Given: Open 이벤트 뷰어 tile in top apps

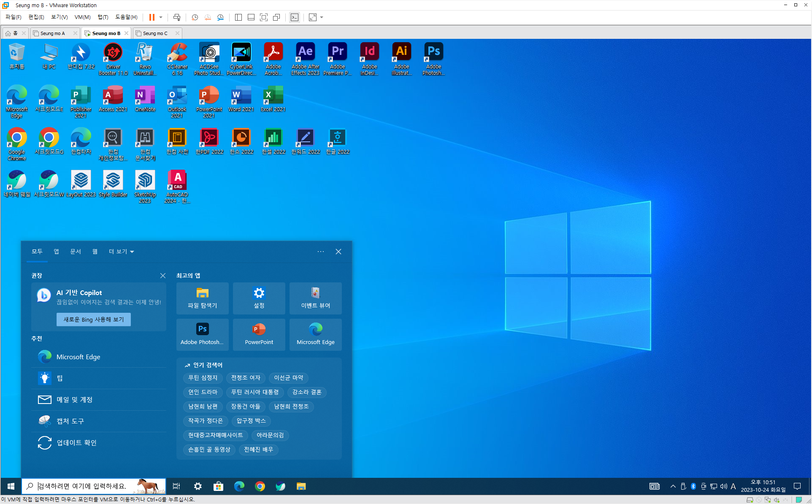Looking at the screenshot, I should click(316, 298).
